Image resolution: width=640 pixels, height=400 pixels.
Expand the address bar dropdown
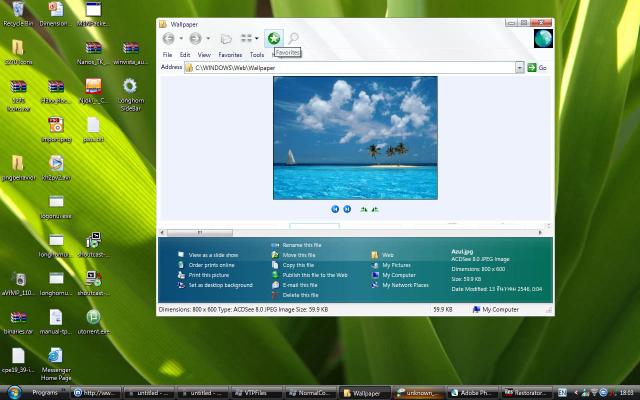[519, 68]
